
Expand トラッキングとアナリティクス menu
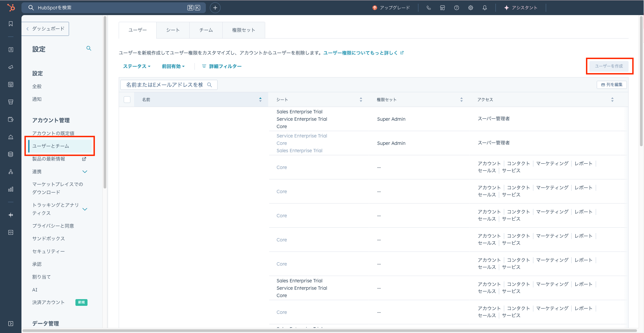tap(85, 209)
